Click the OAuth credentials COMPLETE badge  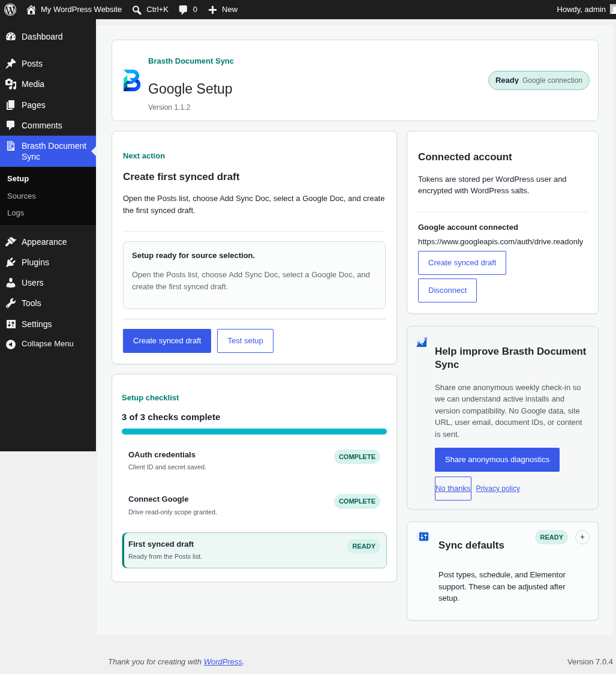tap(357, 457)
